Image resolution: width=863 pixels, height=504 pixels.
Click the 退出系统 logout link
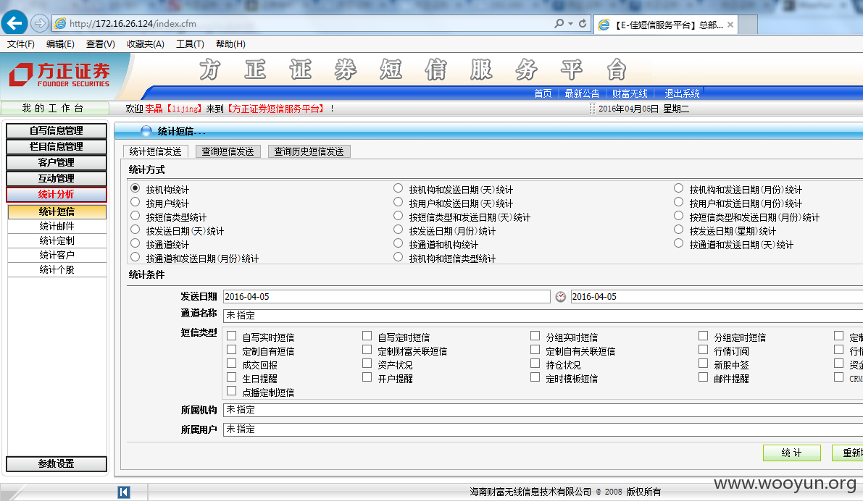tap(682, 93)
